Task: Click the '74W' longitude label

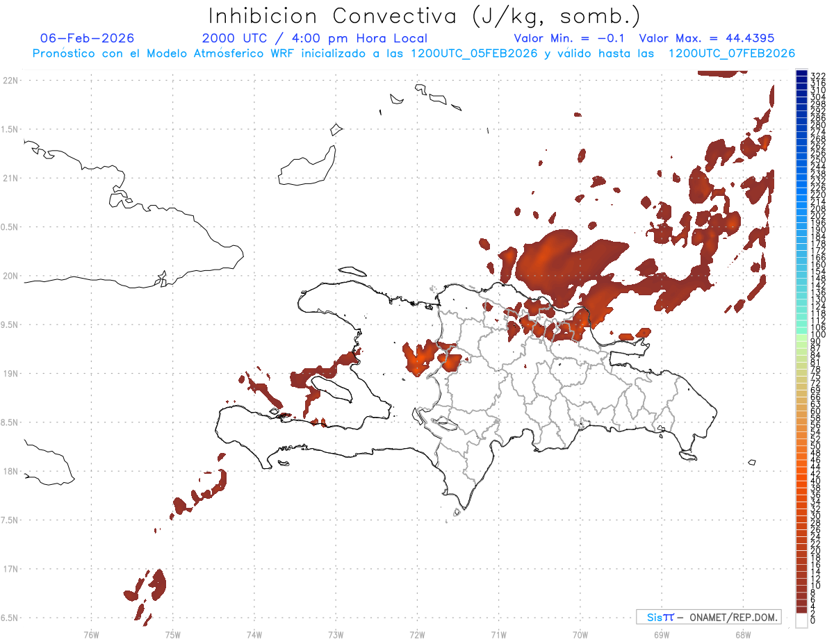Action: coord(254,634)
